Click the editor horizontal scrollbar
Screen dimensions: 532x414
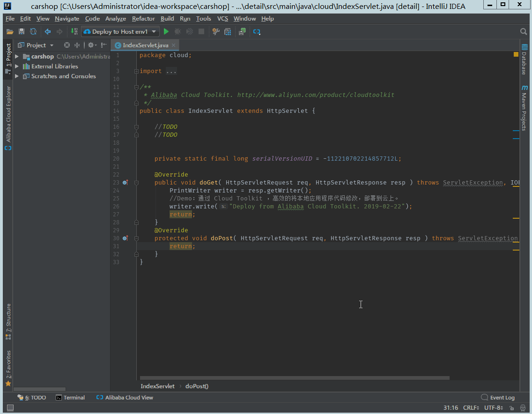click(295, 377)
